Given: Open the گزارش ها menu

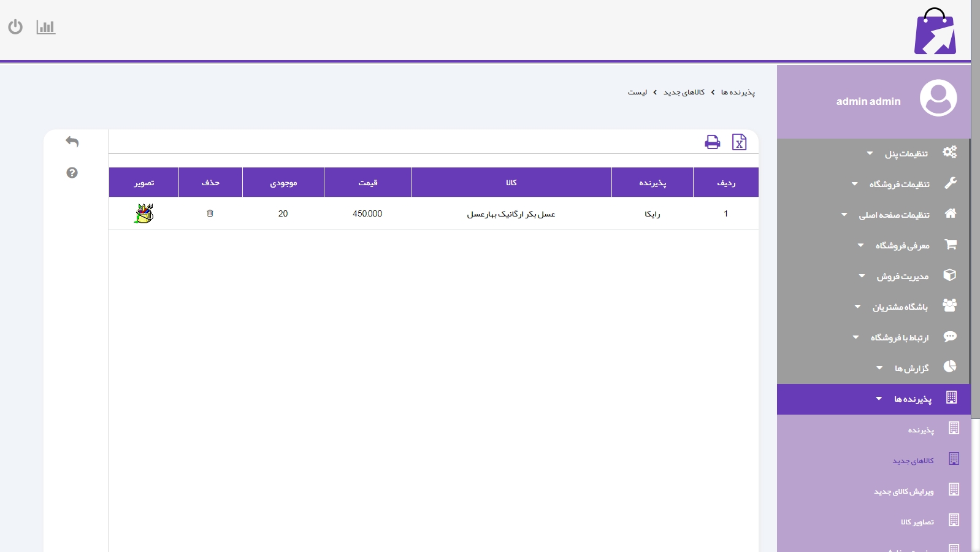Looking at the screenshot, I should tap(911, 369).
